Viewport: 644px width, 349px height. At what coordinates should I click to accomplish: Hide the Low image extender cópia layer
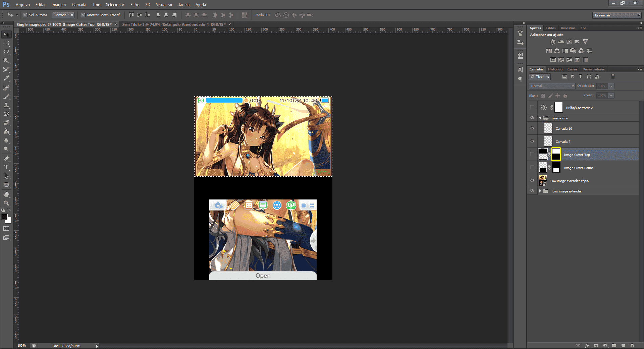tap(532, 181)
